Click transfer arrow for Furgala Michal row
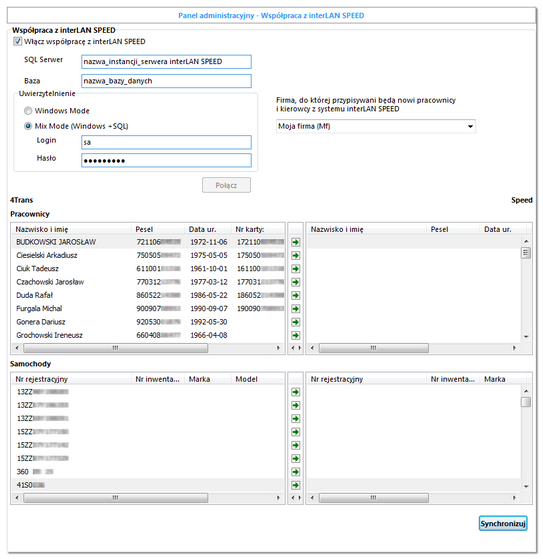Viewport: 543px width, 559px height. coord(295,309)
